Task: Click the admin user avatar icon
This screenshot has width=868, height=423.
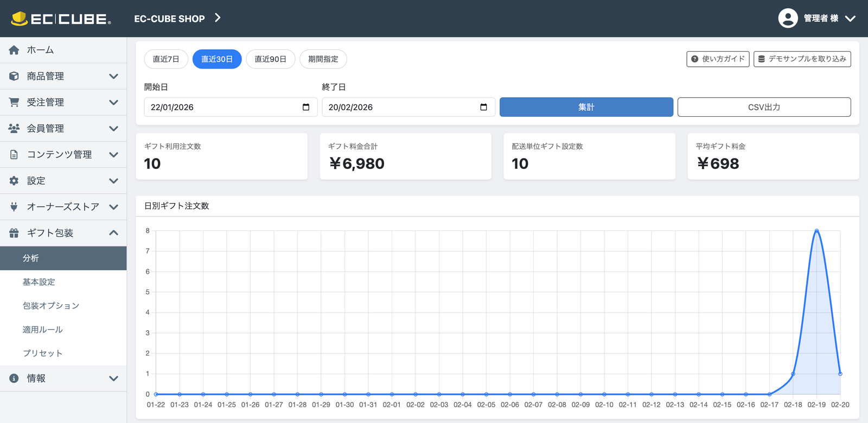Action: [x=788, y=18]
